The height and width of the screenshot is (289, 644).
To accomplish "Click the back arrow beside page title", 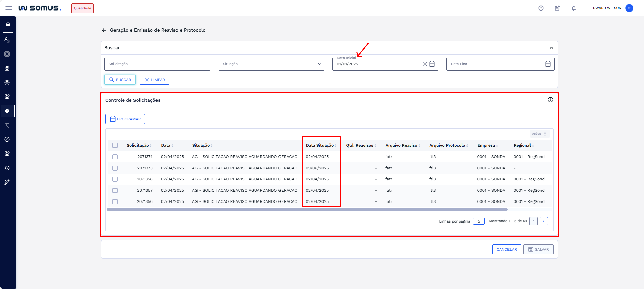I will [x=104, y=30].
